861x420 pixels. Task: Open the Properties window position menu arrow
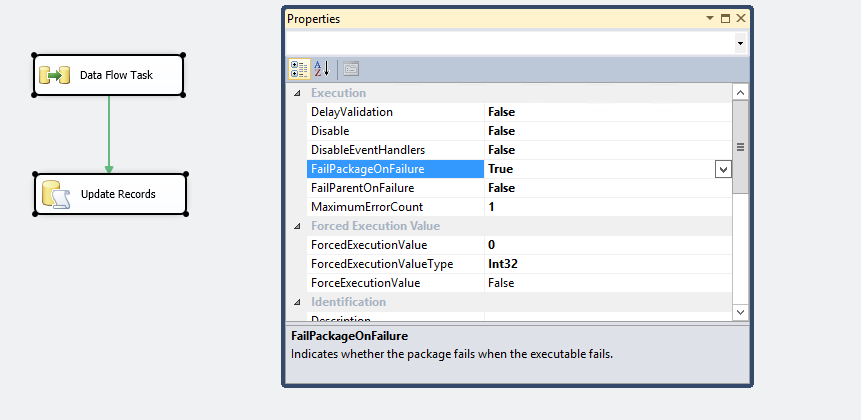click(710, 19)
